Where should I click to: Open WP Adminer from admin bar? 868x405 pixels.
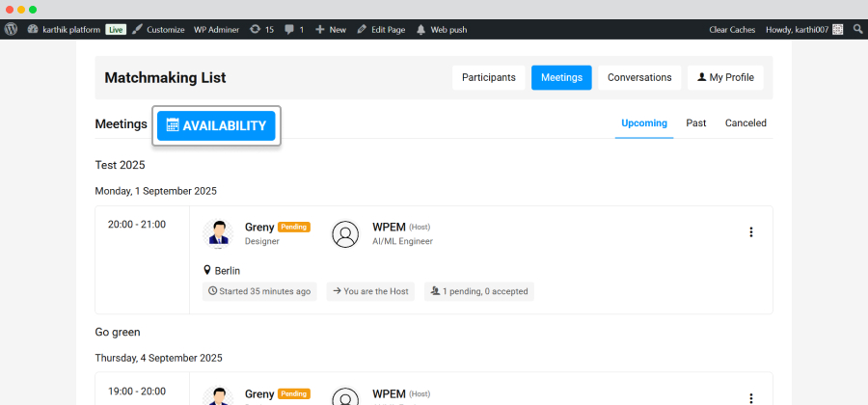pos(216,30)
